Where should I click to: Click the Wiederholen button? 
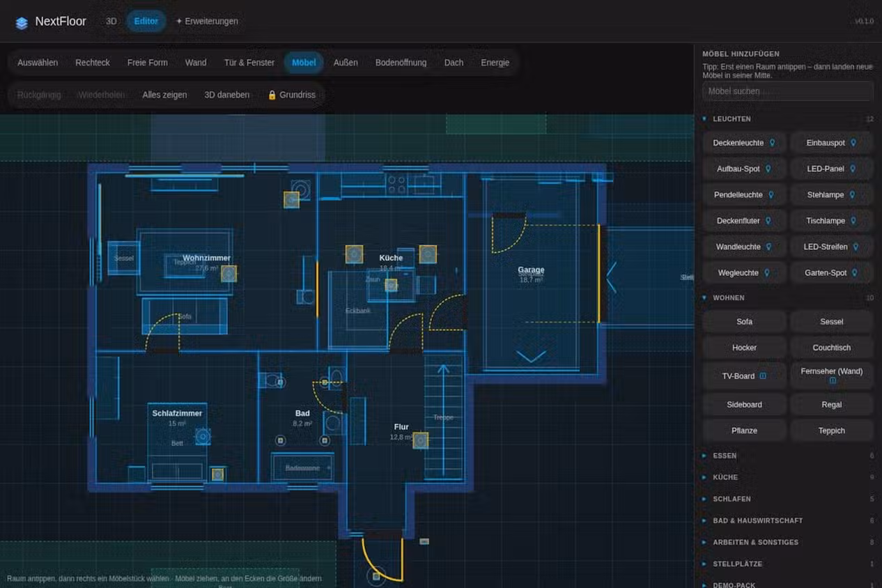[x=102, y=95]
